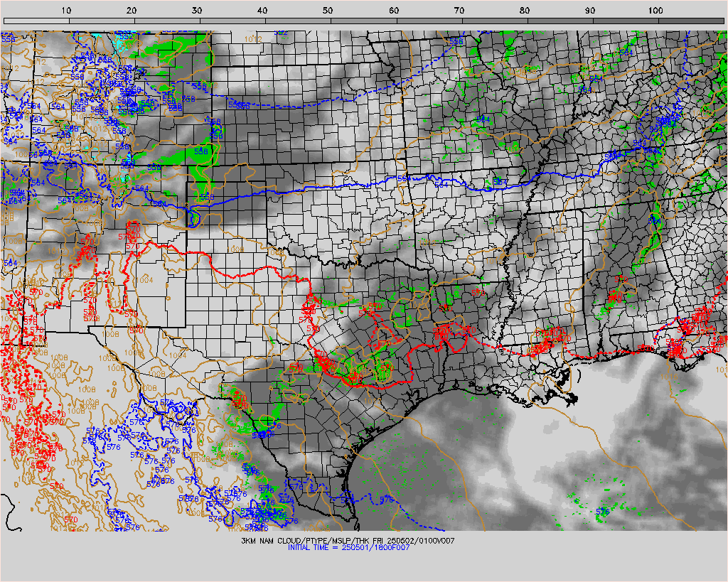Image resolution: width=728 pixels, height=582 pixels.
Task: Click the '100' label above the grayscale bar
Action: click(655, 11)
